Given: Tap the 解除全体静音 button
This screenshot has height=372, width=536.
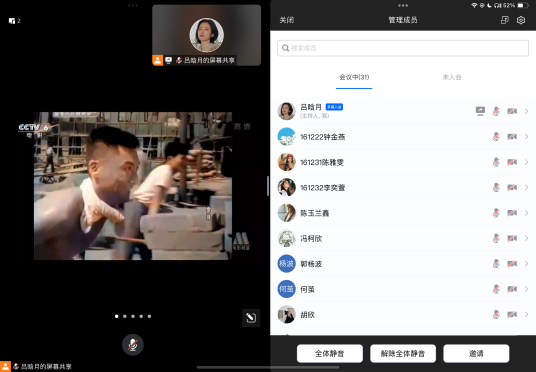Looking at the screenshot, I should tap(403, 354).
